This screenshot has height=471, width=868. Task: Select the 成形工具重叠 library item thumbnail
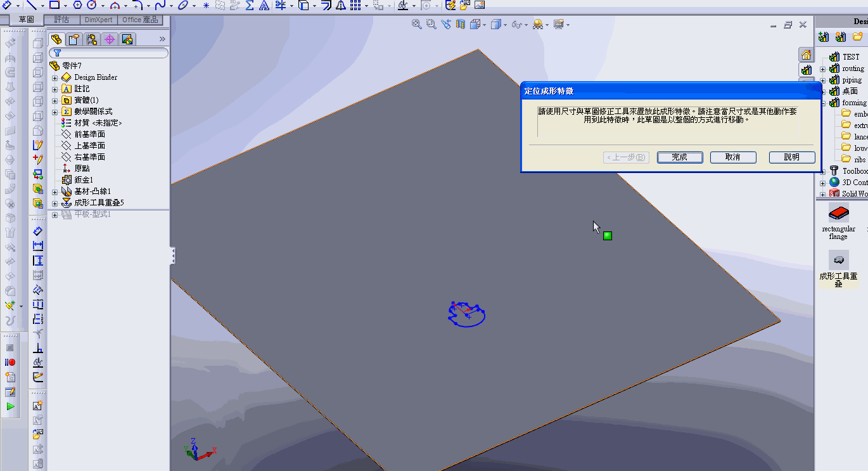(x=839, y=259)
